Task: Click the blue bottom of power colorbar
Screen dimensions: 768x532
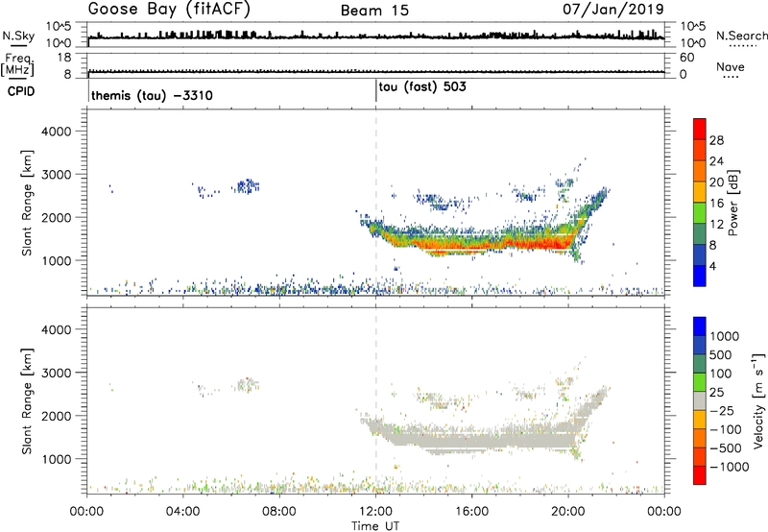Action: pyautogui.click(x=700, y=276)
